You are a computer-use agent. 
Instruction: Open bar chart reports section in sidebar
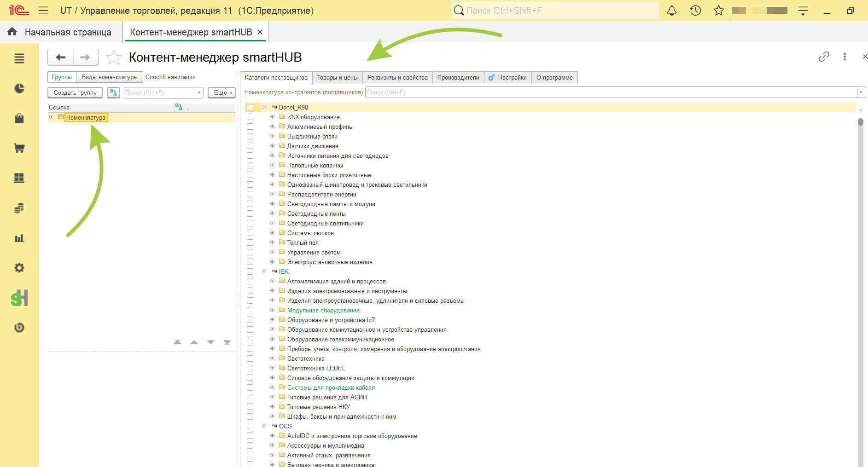[x=19, y=238]
